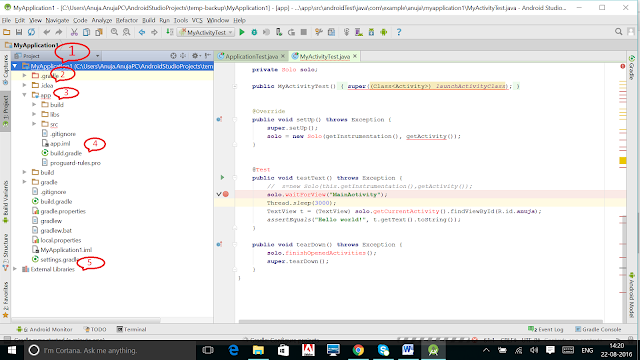This screenshot has height=360, width=640.
Task: Close the MyActivityTest.java tab
Action: click(355, 56)
